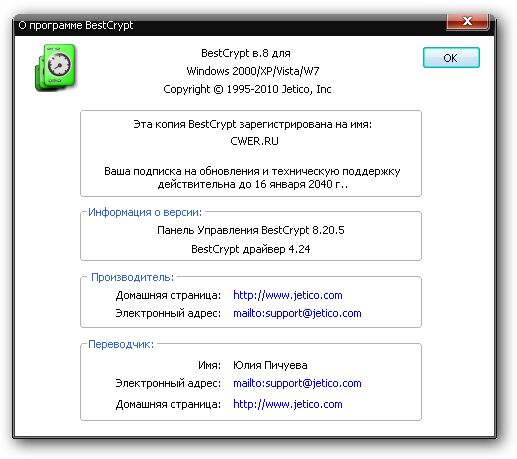Click the registration notice text line
Screen dimensions: 517x459
[x=252, y=124]
